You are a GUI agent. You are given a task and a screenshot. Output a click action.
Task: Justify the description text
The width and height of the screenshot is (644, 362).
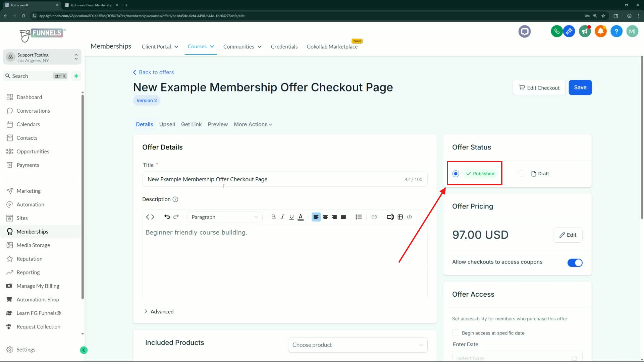[x=343, y=217]
